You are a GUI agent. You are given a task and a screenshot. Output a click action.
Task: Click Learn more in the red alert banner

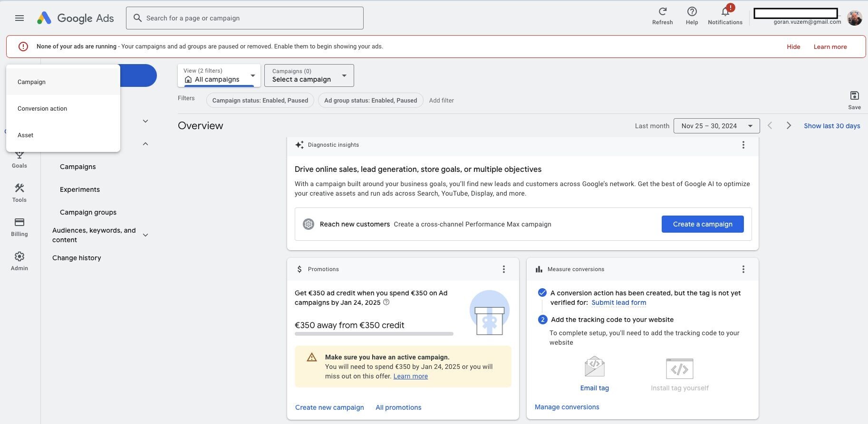tap(830, 47)
